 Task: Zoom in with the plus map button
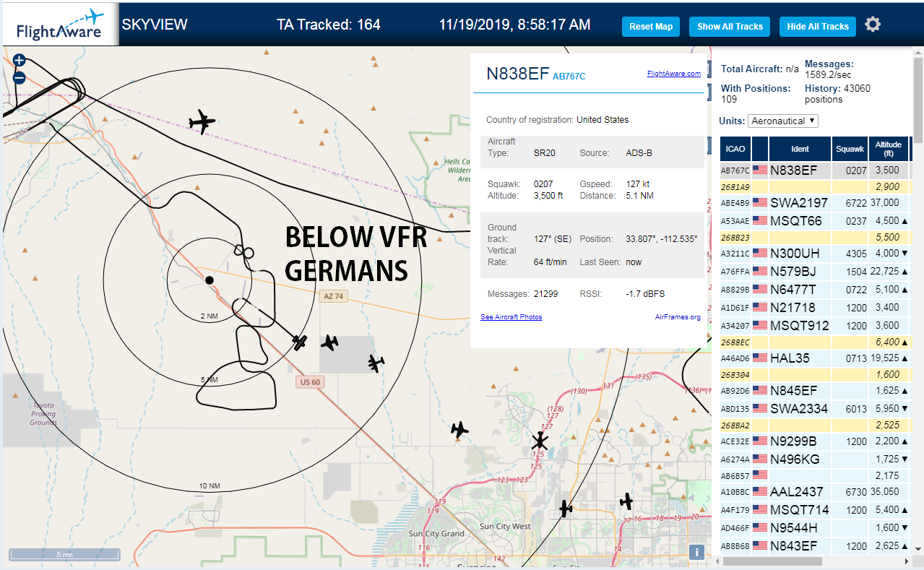point(20,61)
